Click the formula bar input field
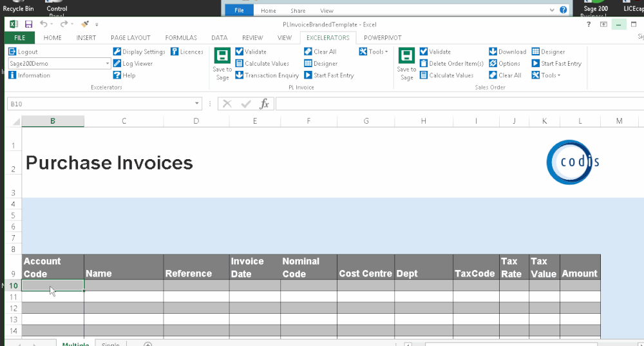Viewport: 644px width, 346px height. pyautogui.click(x=459, y=104)
